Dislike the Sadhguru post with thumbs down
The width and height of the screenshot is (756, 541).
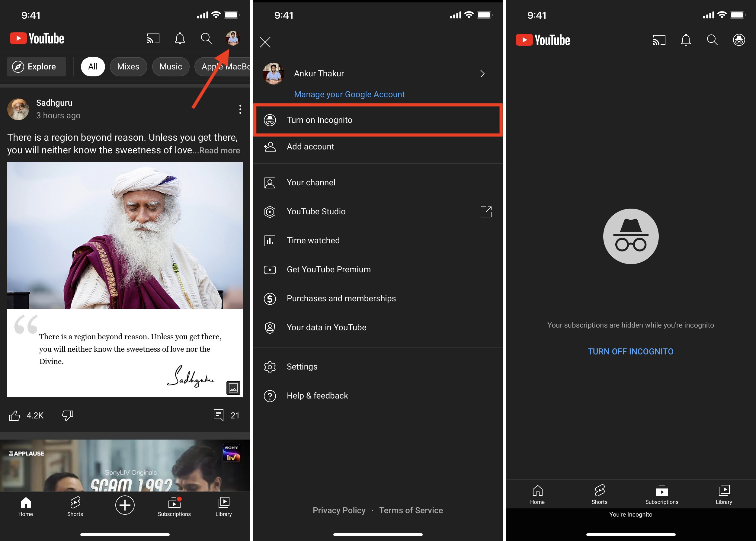point(68,415)
